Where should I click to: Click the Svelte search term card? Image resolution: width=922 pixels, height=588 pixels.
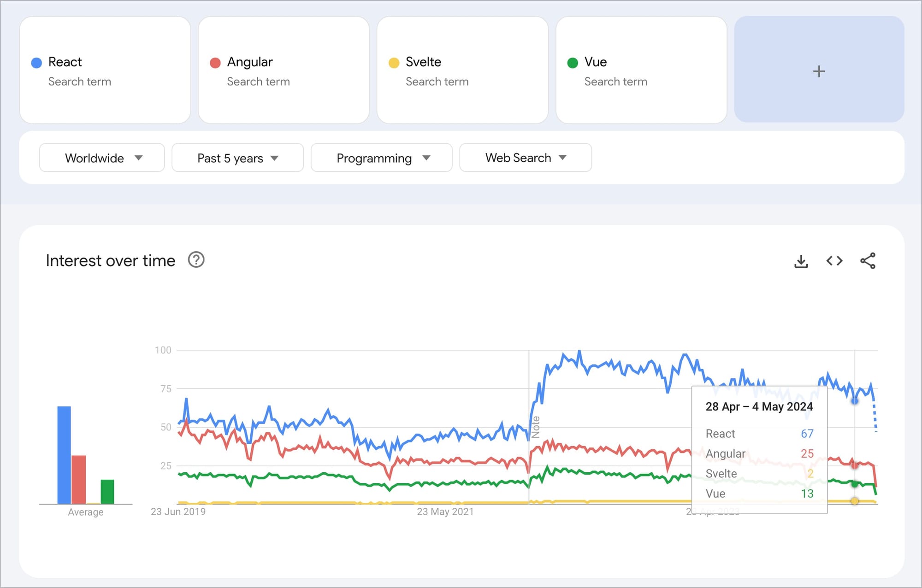pos(462,71)
